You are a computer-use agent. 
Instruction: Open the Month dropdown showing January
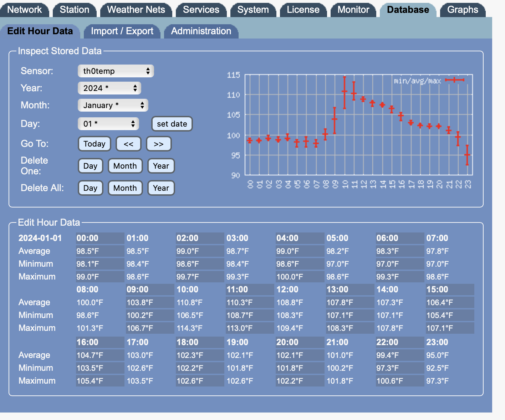[x=113, y=105]
